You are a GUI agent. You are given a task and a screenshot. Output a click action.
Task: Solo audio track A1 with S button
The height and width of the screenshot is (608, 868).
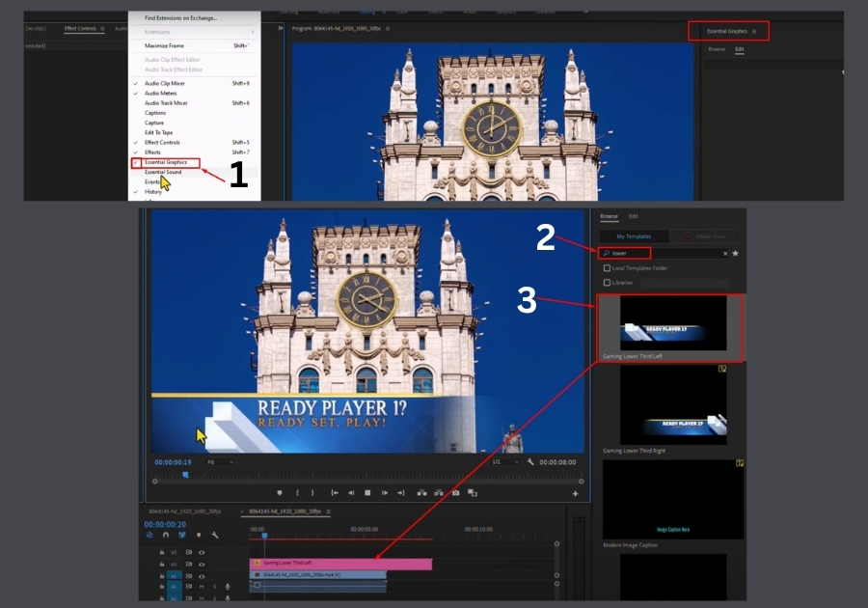pyautogui.click(x=215, y=587)
